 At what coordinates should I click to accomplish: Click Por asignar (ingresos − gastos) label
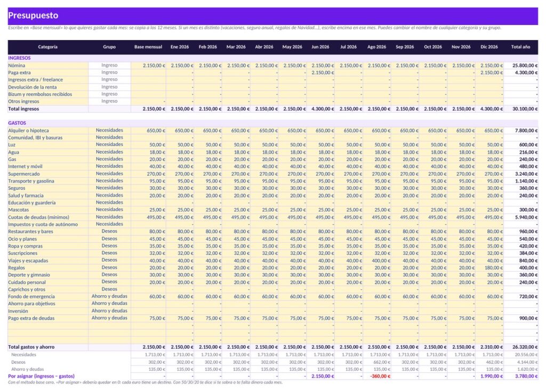pos(42,377)
